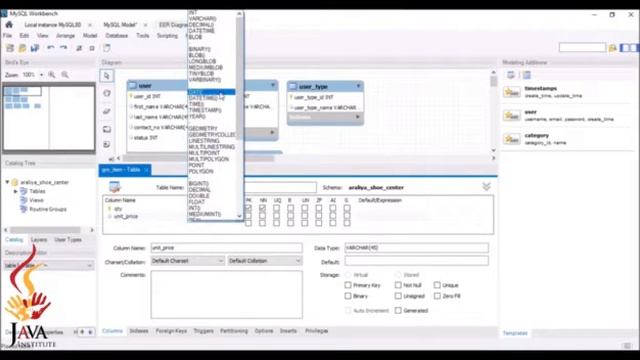
Task: Enable the Binary checkbox
Action: (348, 296)
